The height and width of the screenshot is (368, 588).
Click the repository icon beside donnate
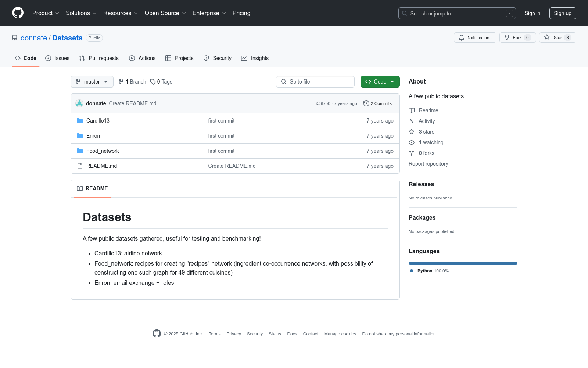[x=15, y=38]
